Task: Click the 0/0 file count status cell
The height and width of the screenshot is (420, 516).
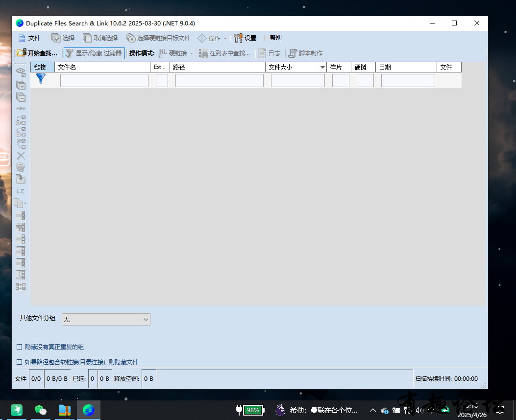Action: pyautogui.click(x=36, y=379)
